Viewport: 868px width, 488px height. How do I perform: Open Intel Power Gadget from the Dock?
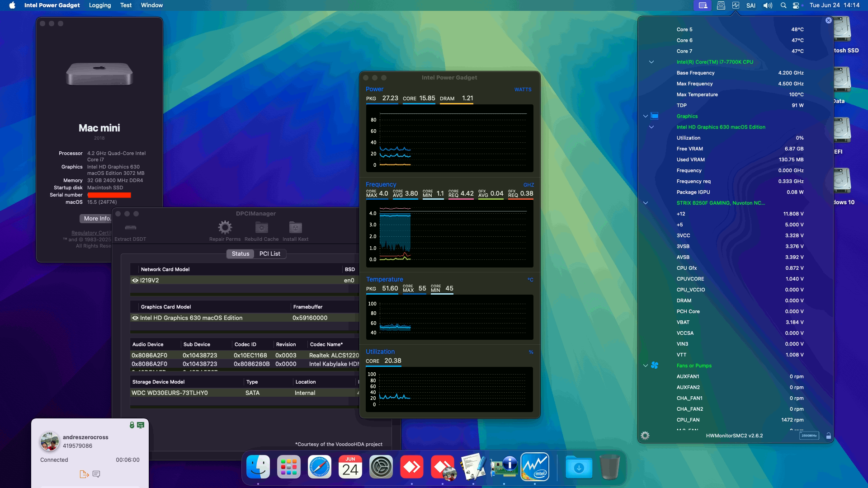(x=535, y=466)
